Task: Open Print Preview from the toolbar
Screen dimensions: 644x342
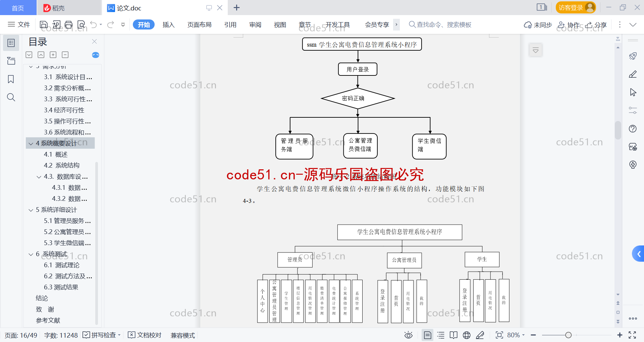Action: [x=81, y=24]
